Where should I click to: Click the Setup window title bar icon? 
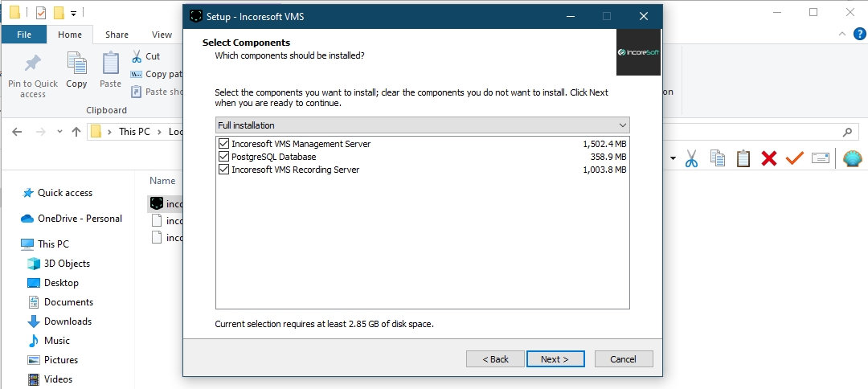[x=195, y=16]
